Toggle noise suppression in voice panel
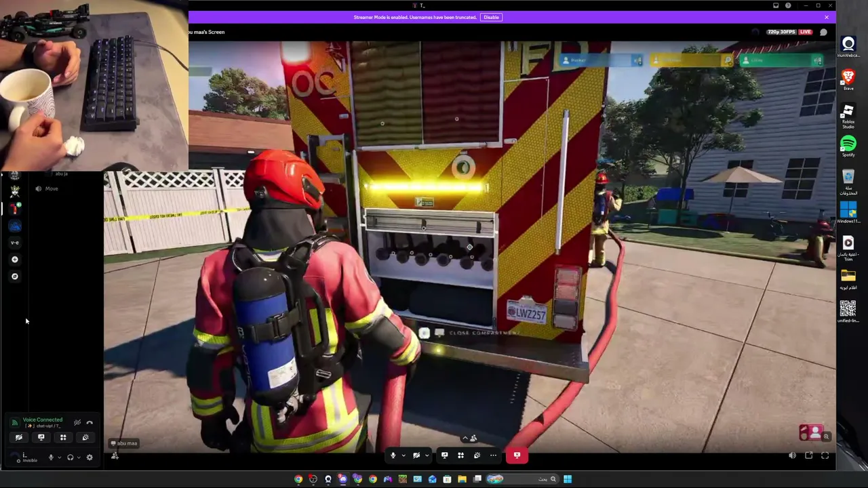Viewport: 868px width, 488px height. tap(77, 422)
